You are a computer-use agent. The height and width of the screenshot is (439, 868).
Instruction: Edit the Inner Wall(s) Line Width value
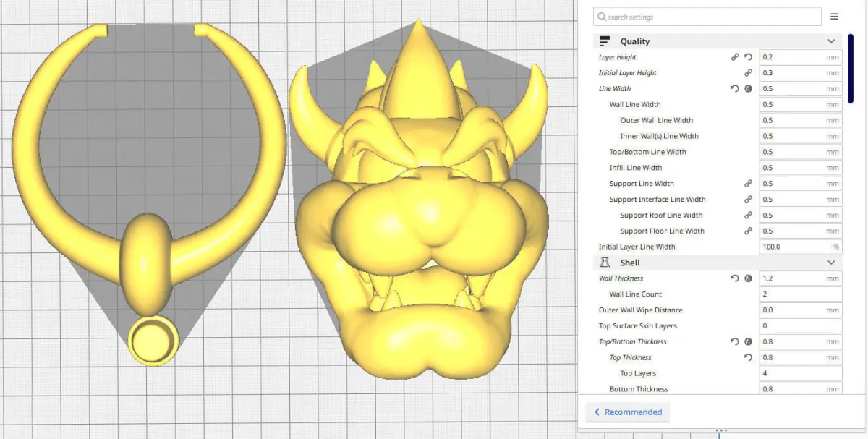click(801, 136)
